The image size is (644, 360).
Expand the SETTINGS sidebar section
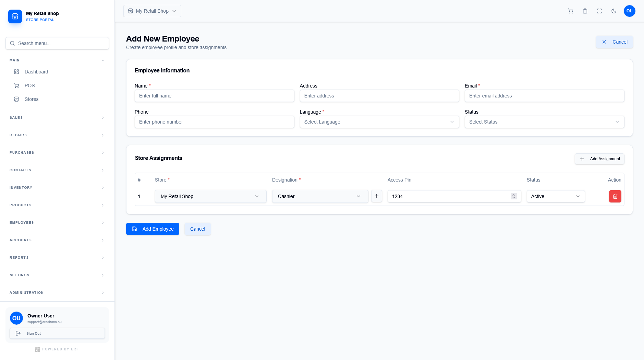(57, 275)
